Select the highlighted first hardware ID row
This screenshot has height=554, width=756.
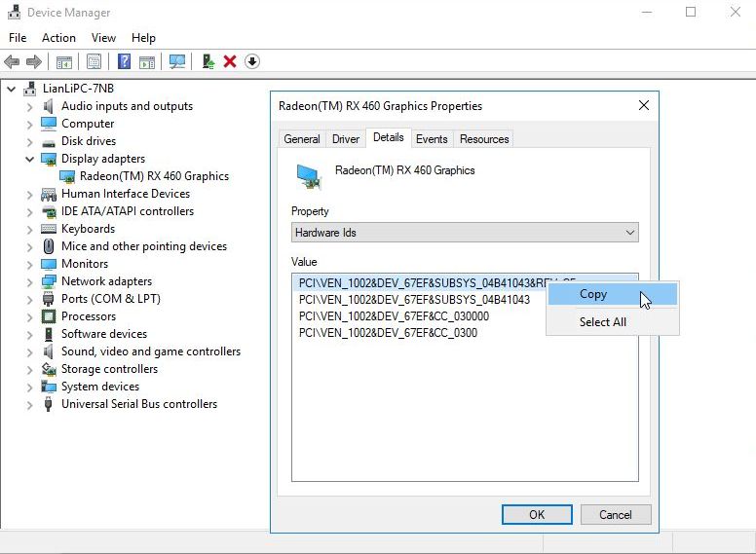420,282
